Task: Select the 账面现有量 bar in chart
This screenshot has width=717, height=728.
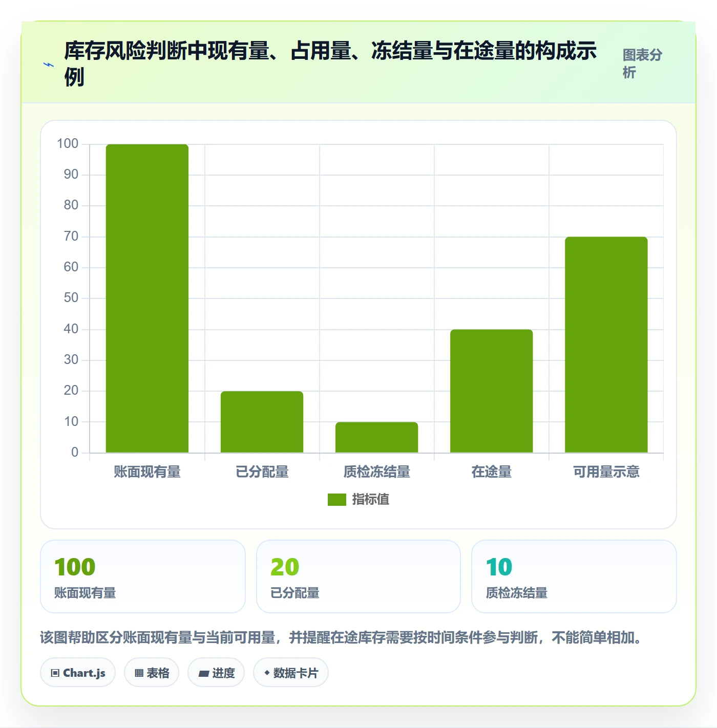Action: pos(147,298)
